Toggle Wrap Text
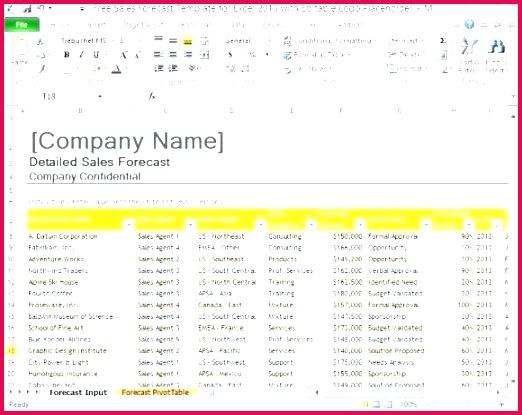Screen dimensions: 522x415 click(x=204, y=41)
